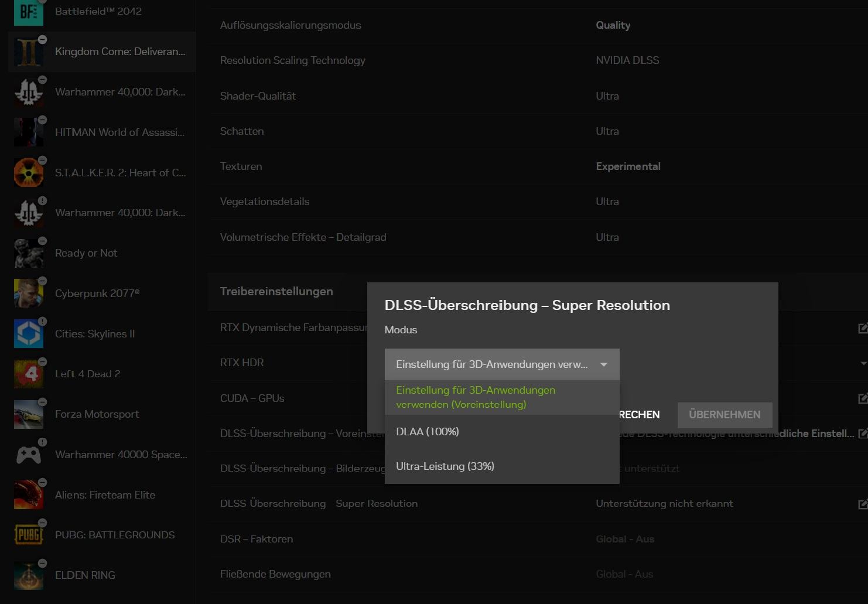Choose Ultra-Leistung (33%) option
This screenshot has width=868, height=604.
click(x=502, y=466)
